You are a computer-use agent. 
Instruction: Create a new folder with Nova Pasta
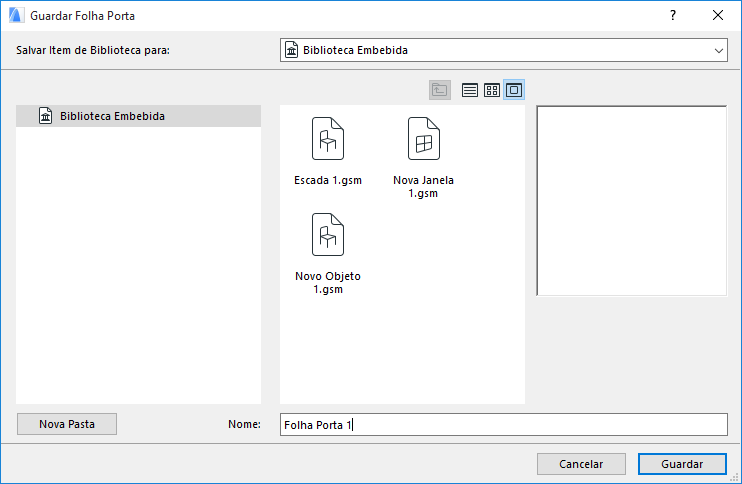pyautogui.click(x=67, y=424)
